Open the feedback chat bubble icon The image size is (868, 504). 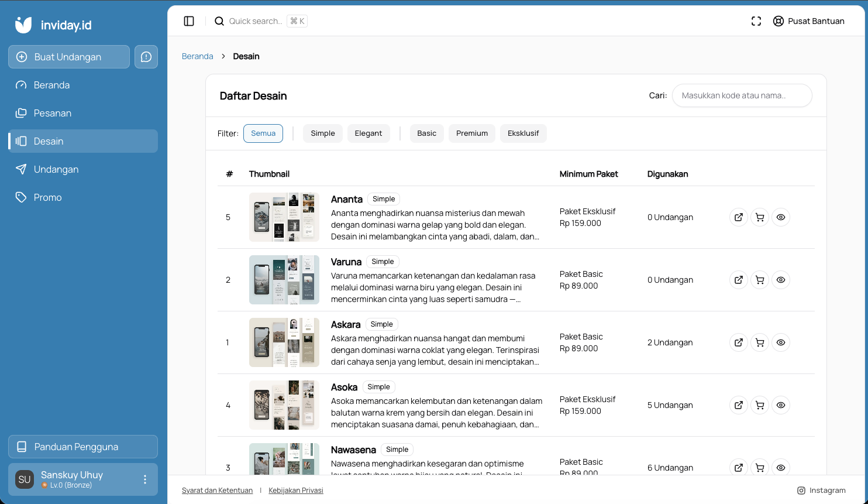(146, 57)
